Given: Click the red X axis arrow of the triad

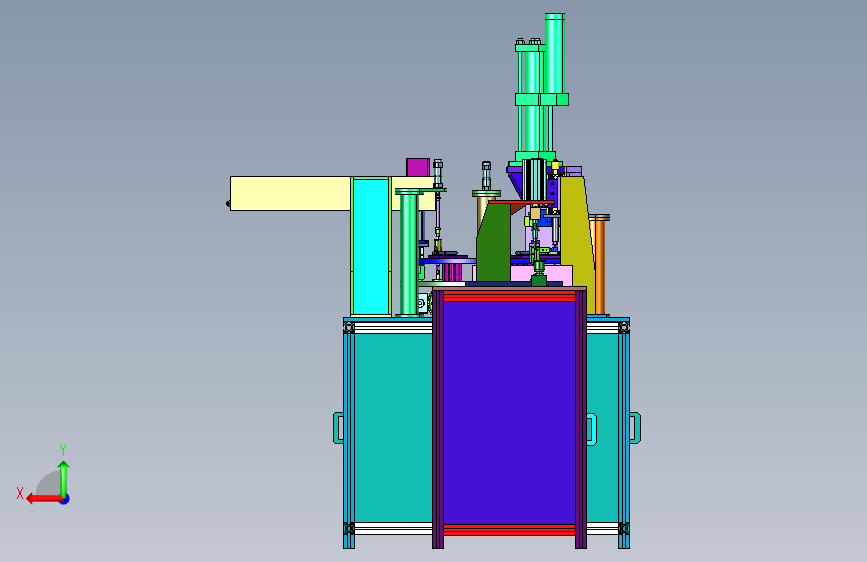Looking at the screenshot, I should 43,499.
